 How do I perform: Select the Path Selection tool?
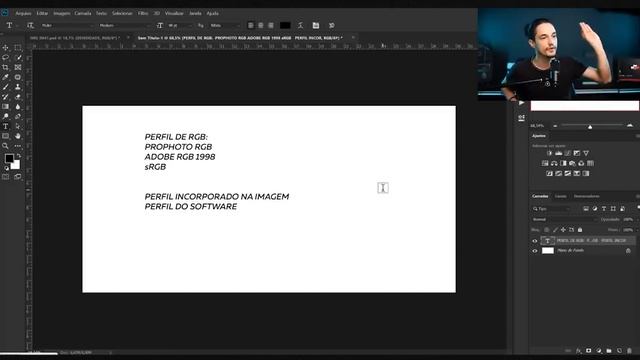(x=18, y=126)
